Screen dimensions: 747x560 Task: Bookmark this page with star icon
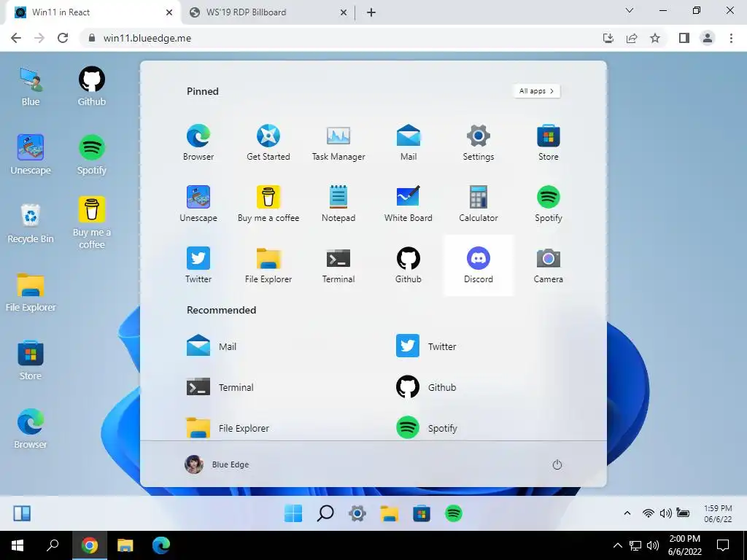click(655, 38)
